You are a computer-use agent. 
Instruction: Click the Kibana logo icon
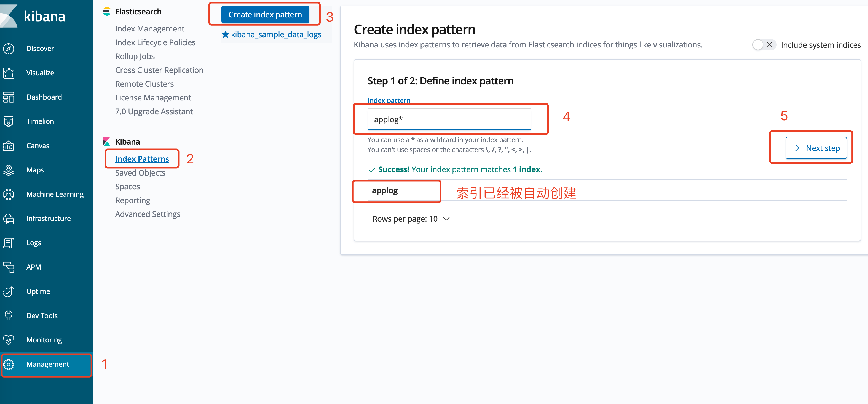coord(9,16)
